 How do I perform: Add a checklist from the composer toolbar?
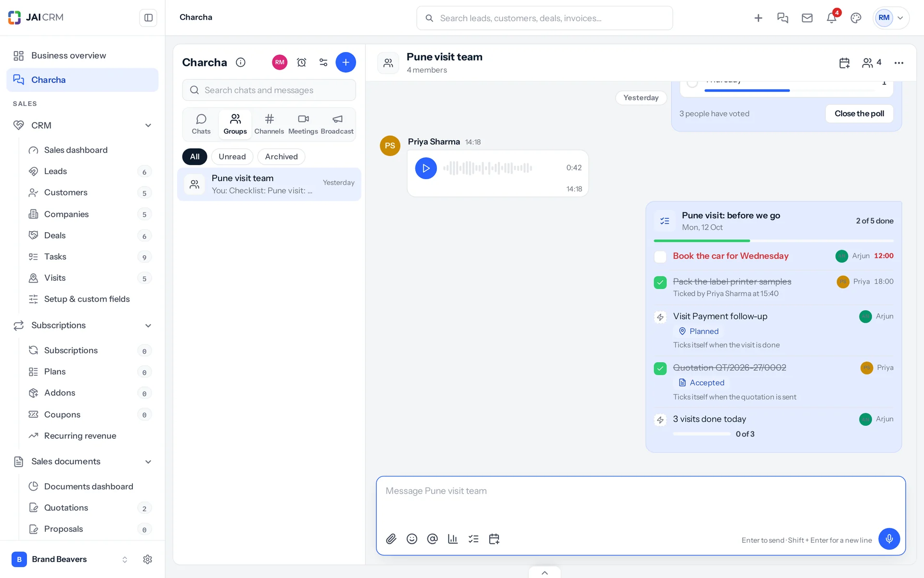[x=474, y=539]
